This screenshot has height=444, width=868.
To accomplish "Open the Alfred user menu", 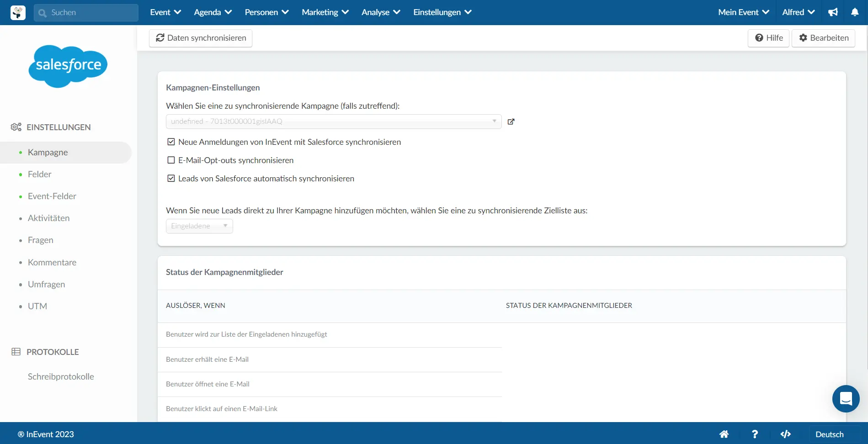I will 799,12.
